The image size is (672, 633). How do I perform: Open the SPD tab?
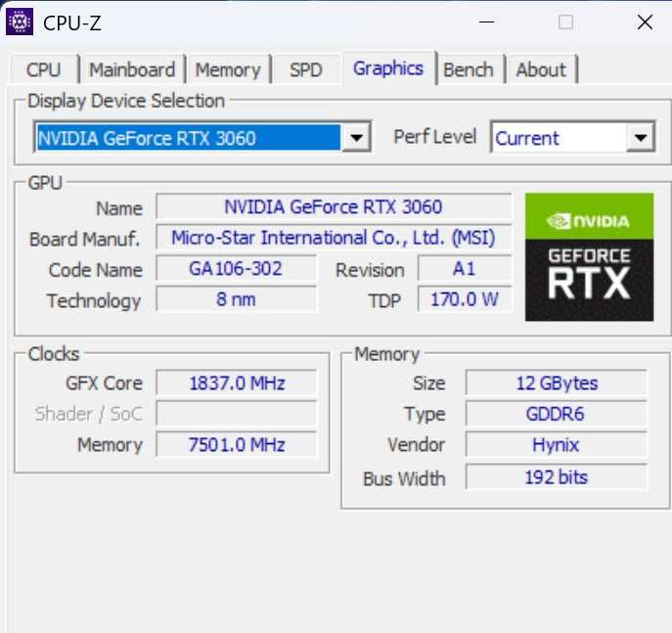(306, 69)
